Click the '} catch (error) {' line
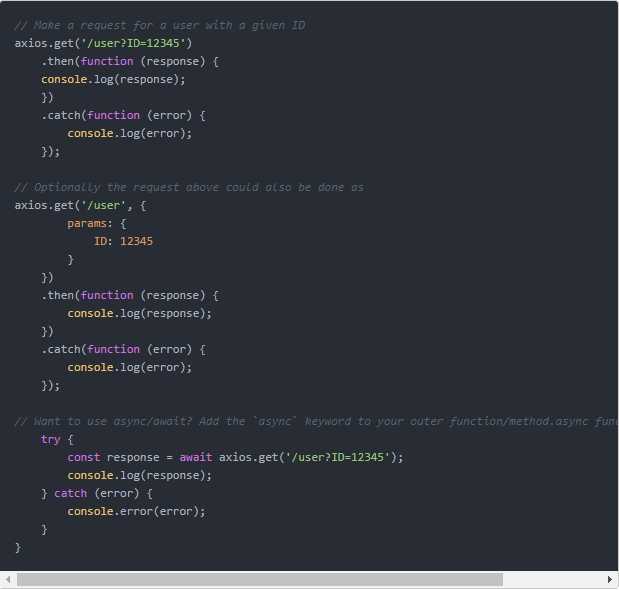Viewport: 619px width, 590px height. coord(97,493)
